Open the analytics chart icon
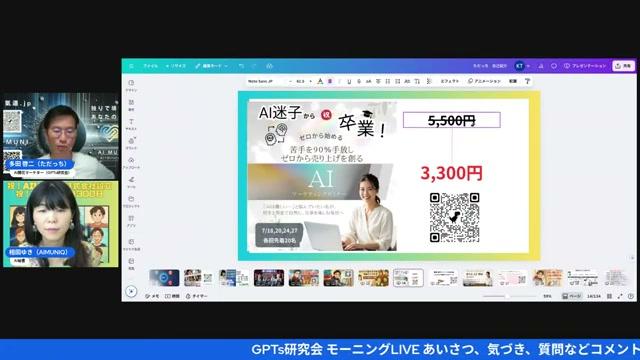 (x=541, y=66)
